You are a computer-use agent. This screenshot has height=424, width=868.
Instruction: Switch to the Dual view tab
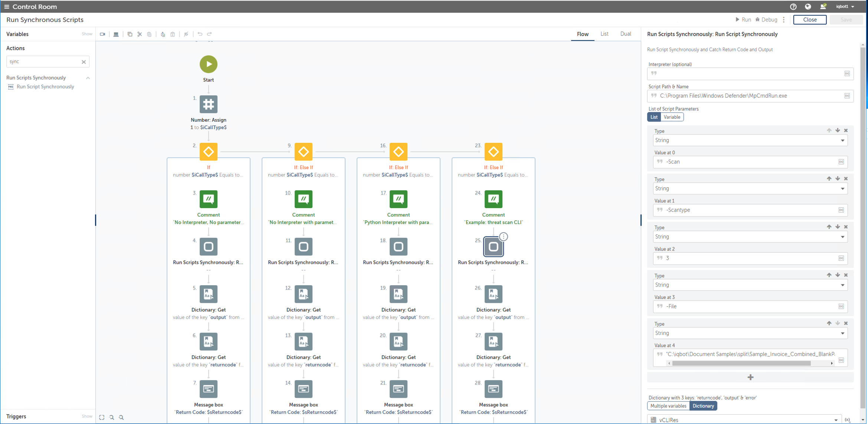pyautogui.click(x=625, y=34)
